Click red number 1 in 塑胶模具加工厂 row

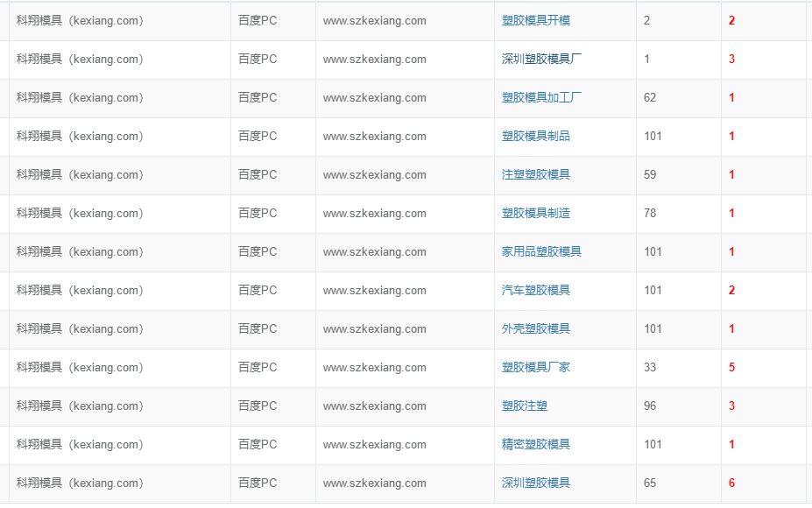pos(731,97)
